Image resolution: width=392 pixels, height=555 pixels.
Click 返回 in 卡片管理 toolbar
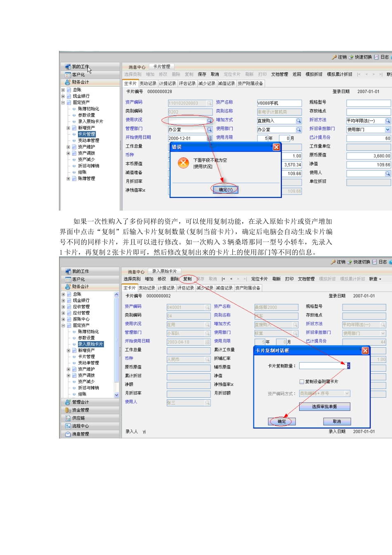coord(297,74)
